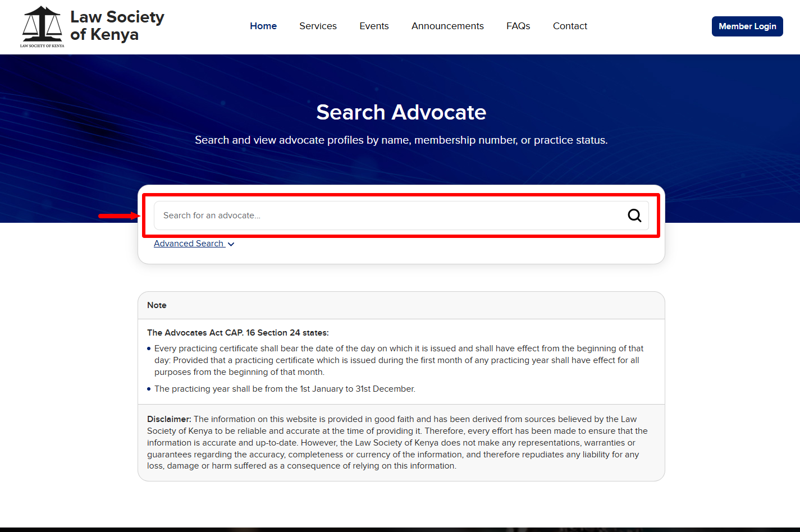This screenshot has height=532, width=800.
Task: Click the 'Disclaimer:' label text
Action: pyautogui.click(x=169, y=419)
